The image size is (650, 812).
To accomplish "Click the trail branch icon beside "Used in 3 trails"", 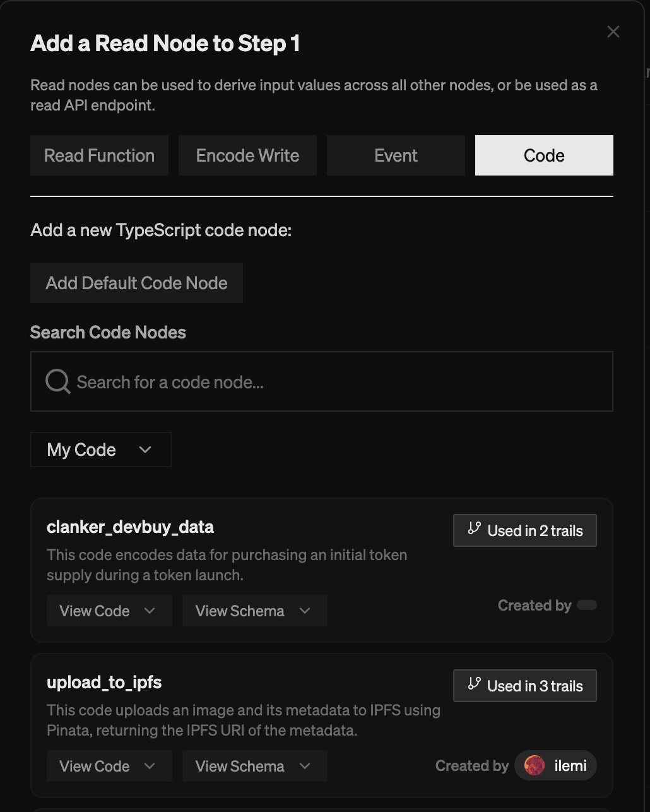I will pos(473,686).
